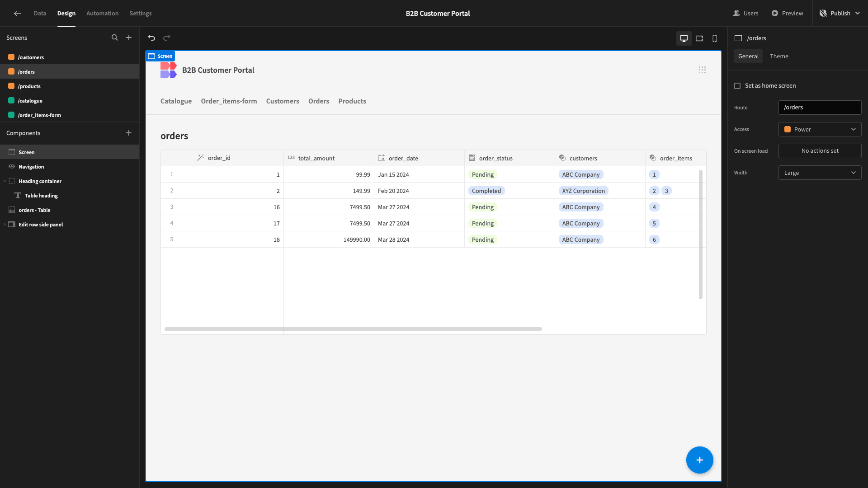The image size is (868, 488).
Task: Redo the last undone change
Action: pyautogui.click(x=167, y=38)
